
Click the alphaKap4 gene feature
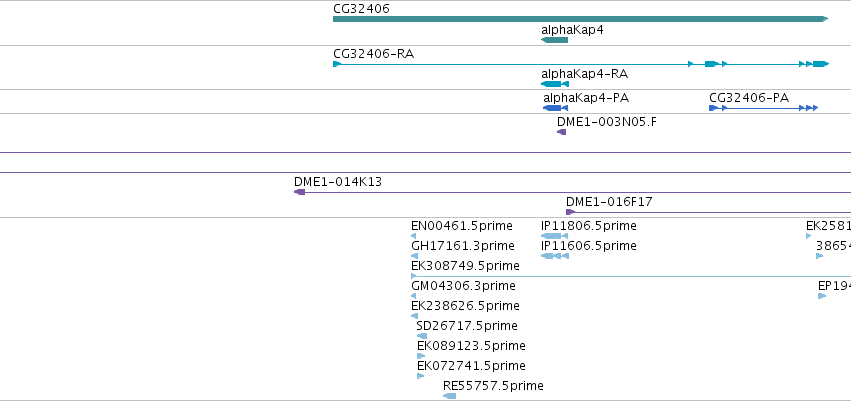pos(554,40)
